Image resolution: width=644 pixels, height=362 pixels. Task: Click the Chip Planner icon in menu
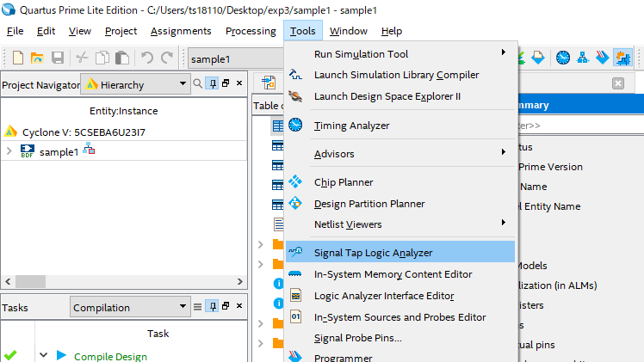coord(295,181)
